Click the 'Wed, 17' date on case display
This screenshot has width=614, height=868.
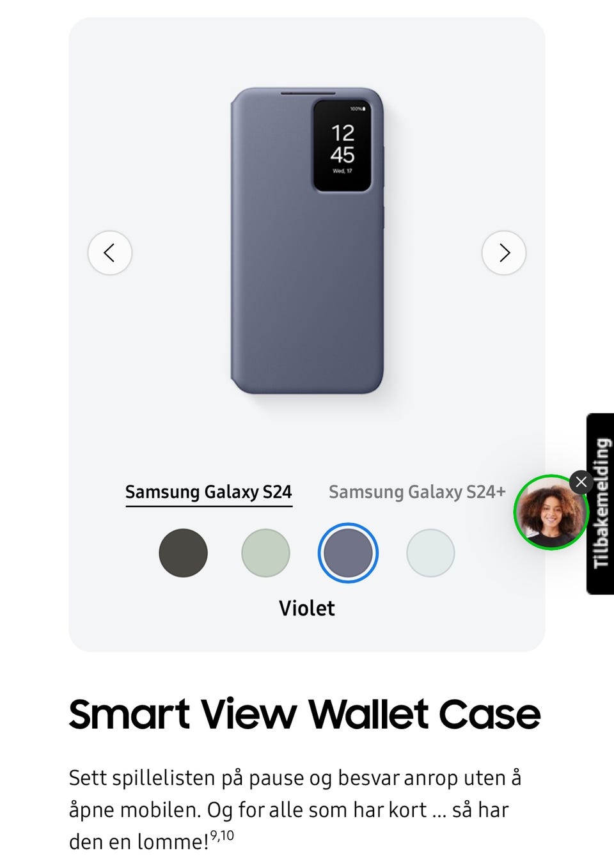(342, 171)
